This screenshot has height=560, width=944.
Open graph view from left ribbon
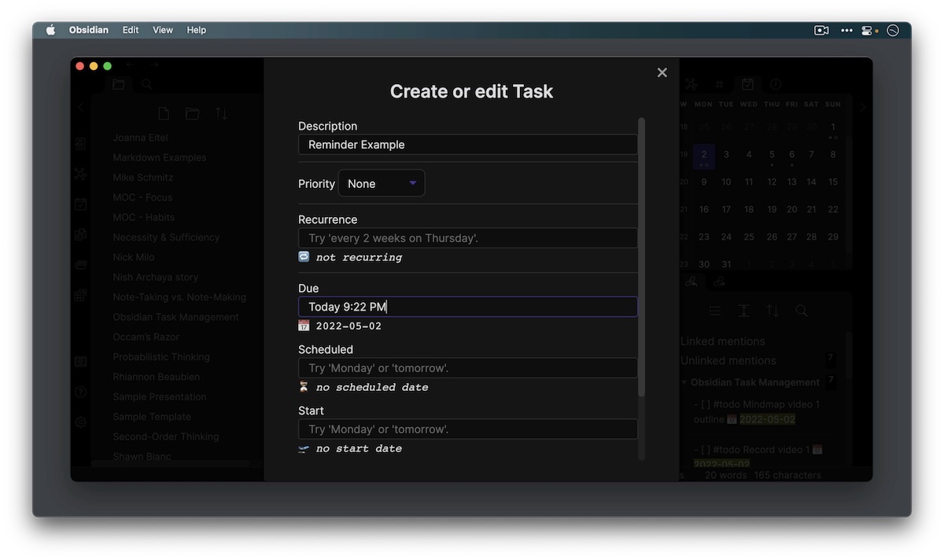(x=80, y=175)
